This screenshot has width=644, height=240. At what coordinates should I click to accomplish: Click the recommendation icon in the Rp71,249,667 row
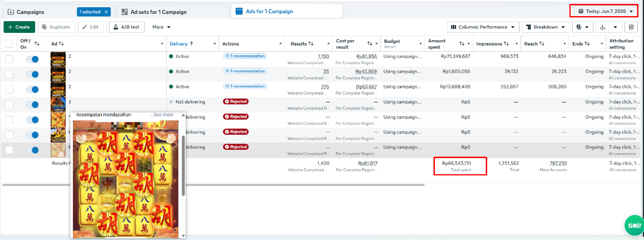226,56
